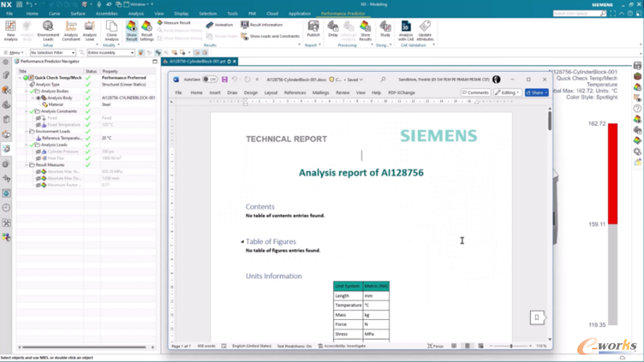Viewport: 644px width, 362px height.
Task: Click Publish report icon
Action: pos(313,29)
